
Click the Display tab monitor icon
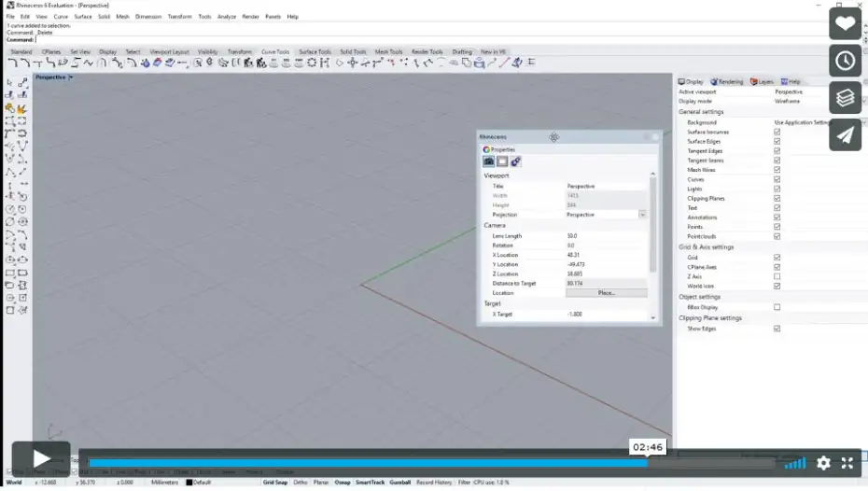click(x=681, y=81)
